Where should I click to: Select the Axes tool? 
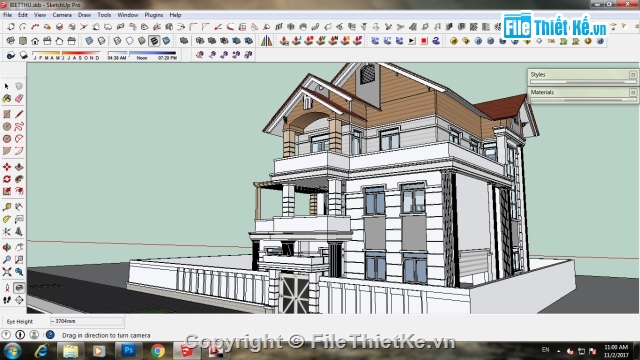coord(7,231)
